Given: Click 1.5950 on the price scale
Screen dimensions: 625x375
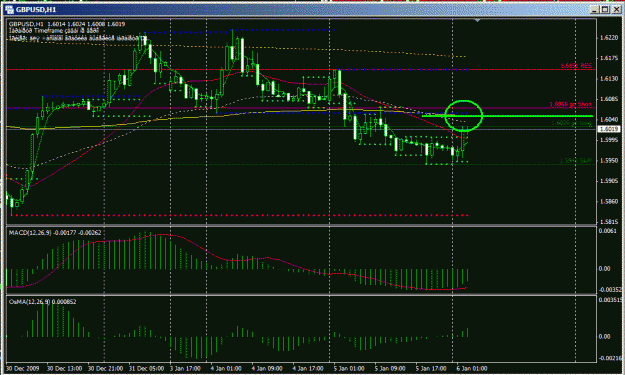Looking at the screenshot, I should pos(609,161).
